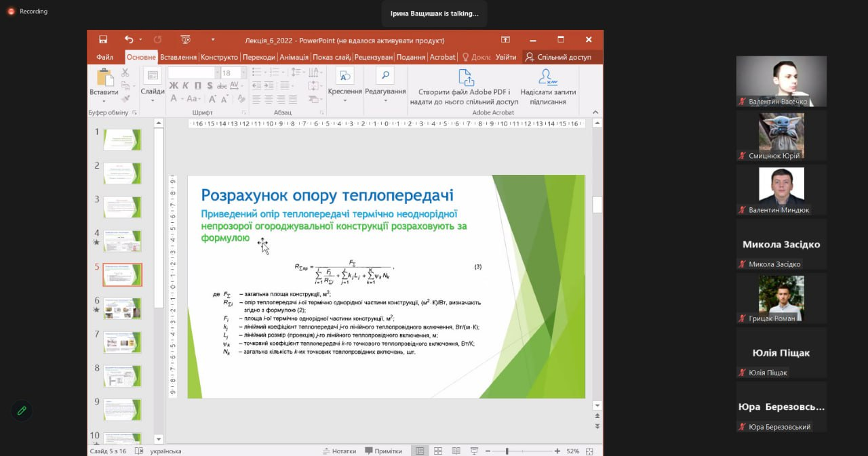This screenshot has width=868, height=456.
Task: Toggle Notes pane in status bar
Action: tap(340, 451)
